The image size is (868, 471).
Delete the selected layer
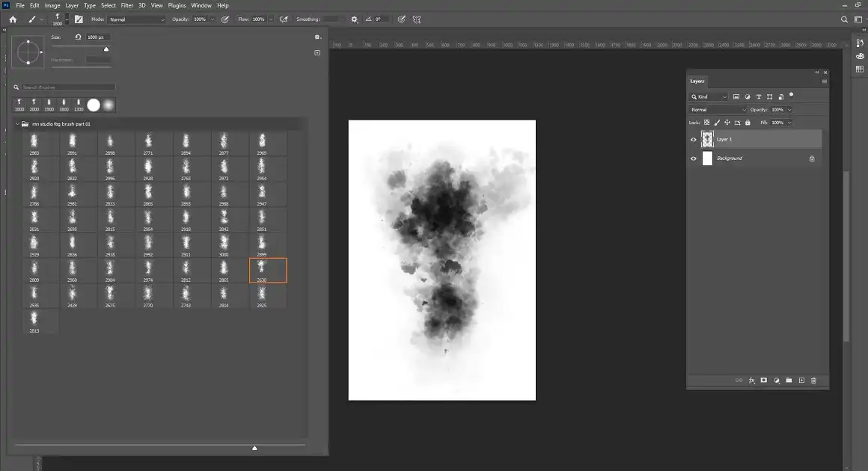coord(813,381)
